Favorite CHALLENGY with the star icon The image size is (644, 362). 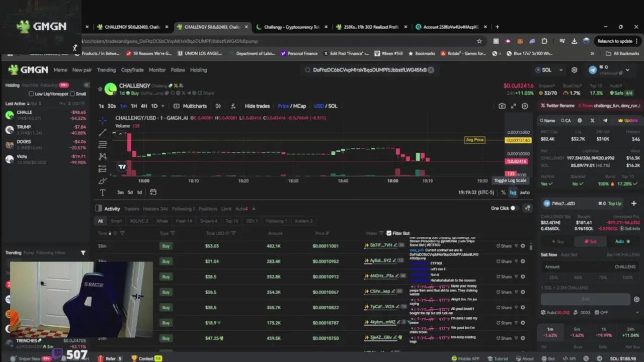(x=101, y=89)
